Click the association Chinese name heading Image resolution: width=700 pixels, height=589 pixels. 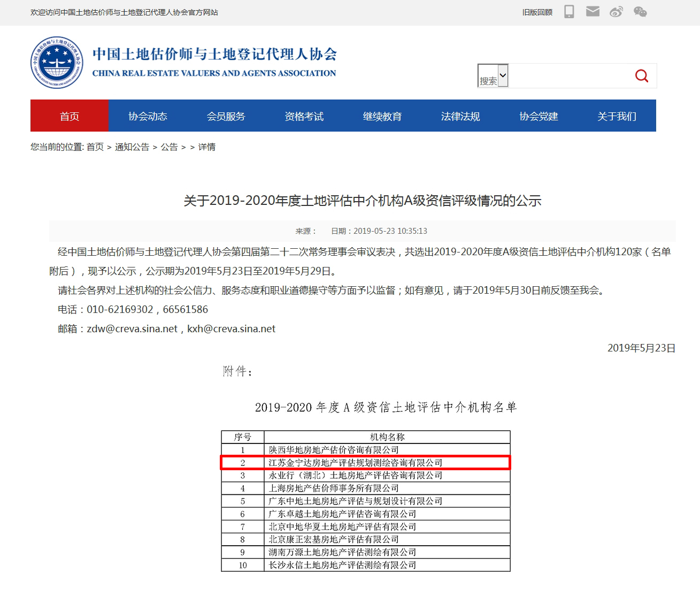pos(214,54)
